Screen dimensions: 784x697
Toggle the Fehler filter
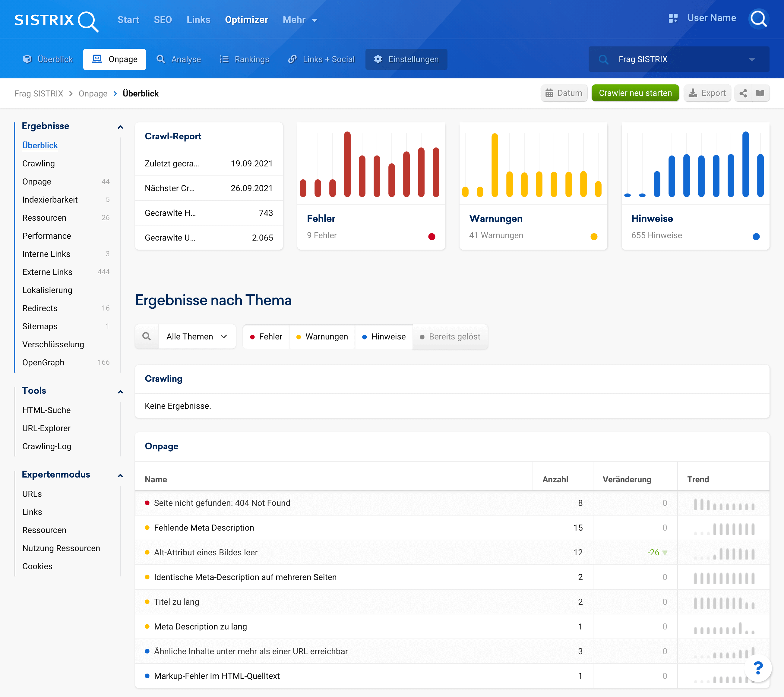pos(266,336)
